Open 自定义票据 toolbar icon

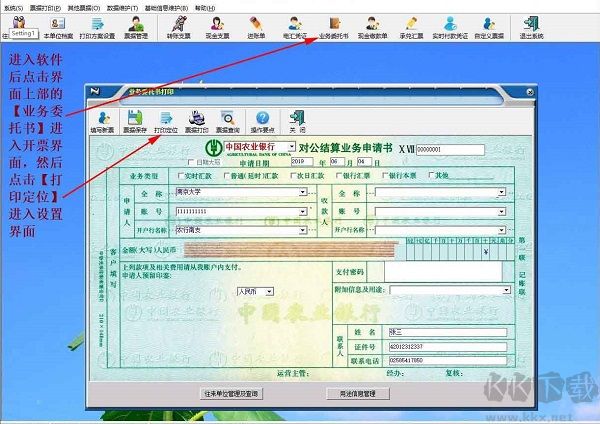pyautogui.click(x=489, y=28)
